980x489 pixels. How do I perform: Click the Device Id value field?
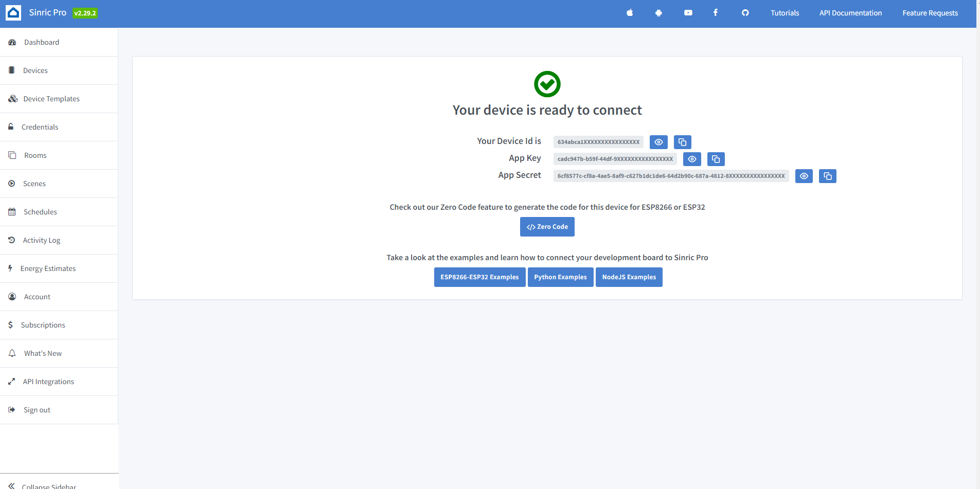click(x=598, y=142)
